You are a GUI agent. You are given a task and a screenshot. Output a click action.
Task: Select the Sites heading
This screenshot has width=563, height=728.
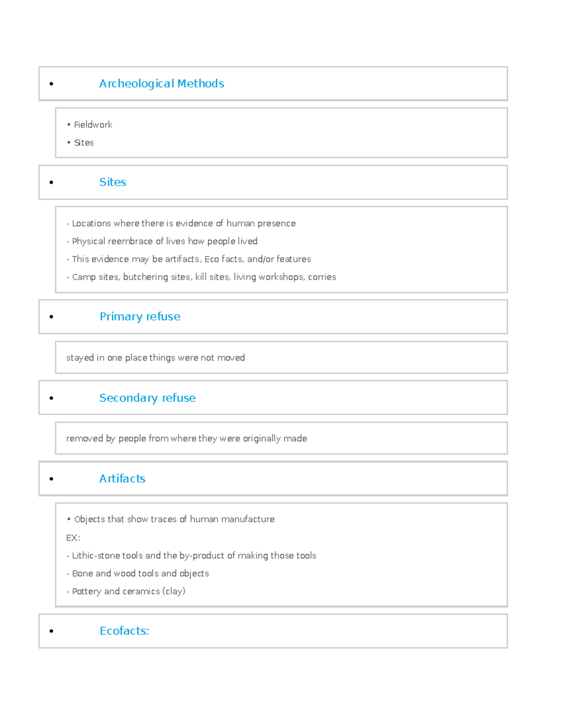(113, 182)
